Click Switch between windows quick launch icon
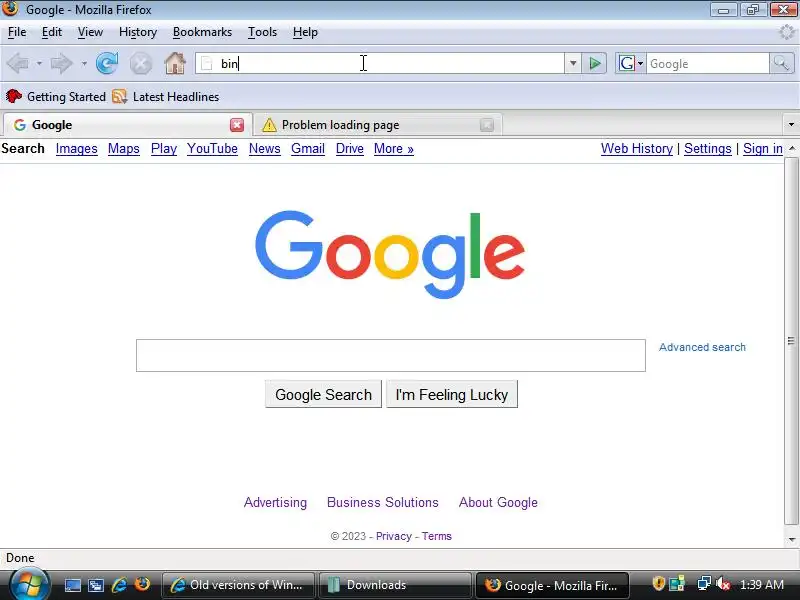Viewport: 800px width, 600px height. 96,585
